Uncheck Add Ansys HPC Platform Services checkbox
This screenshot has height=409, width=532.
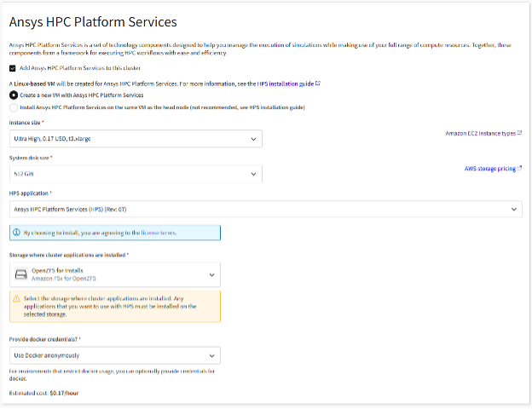(13, 68)
